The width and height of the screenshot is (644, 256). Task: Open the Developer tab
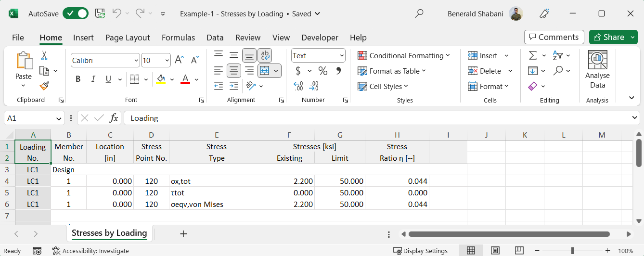click(320, 38)
